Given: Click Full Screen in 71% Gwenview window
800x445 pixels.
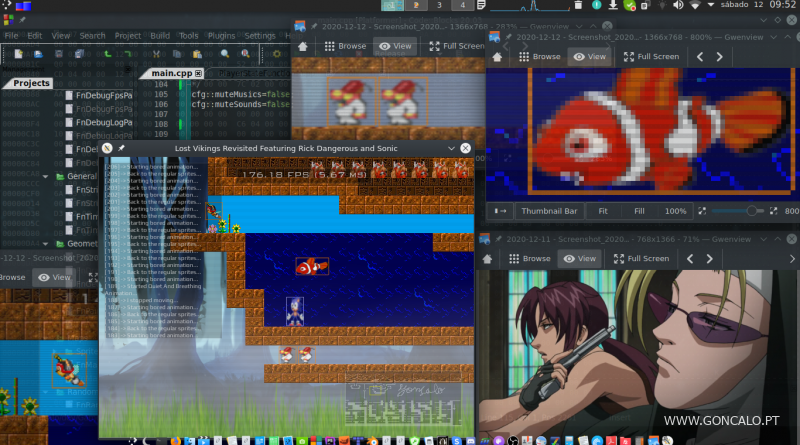Looking at the screenshot, I should pyautogui.click(x=641, y=259).
